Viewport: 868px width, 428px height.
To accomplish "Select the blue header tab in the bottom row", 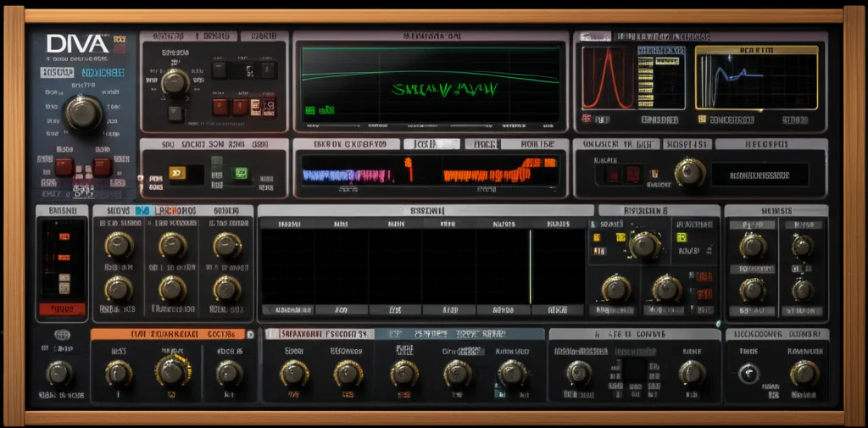I will pos(459,334).
